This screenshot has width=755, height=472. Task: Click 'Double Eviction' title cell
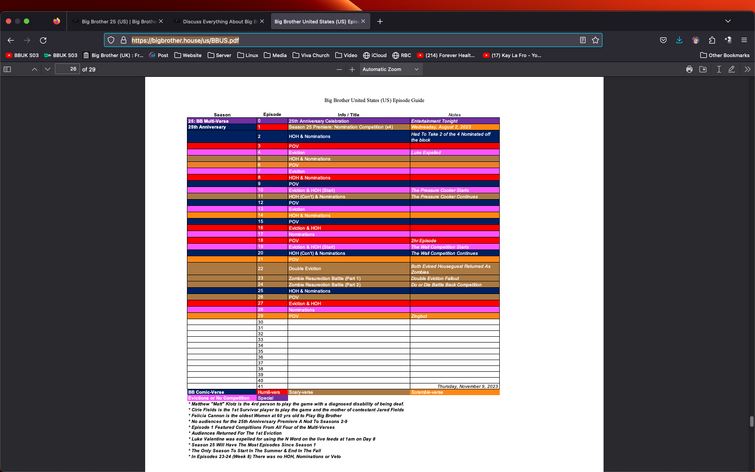point(349,269)
